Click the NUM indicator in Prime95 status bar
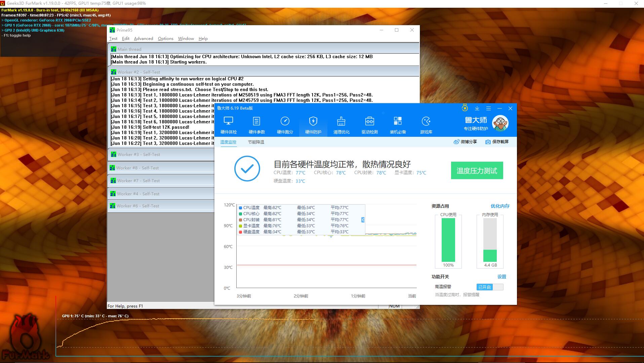The width and height of the screenshot is (644, 363). coord(394,306)
